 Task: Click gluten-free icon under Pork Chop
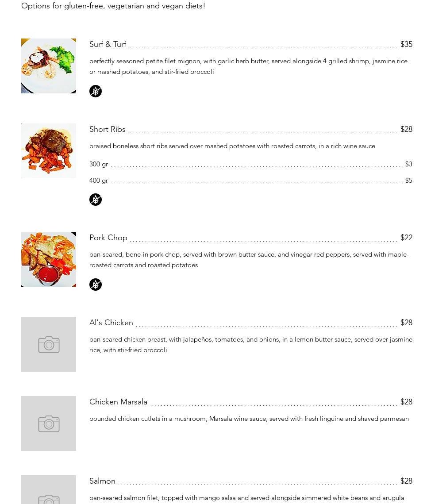(96, 285)
